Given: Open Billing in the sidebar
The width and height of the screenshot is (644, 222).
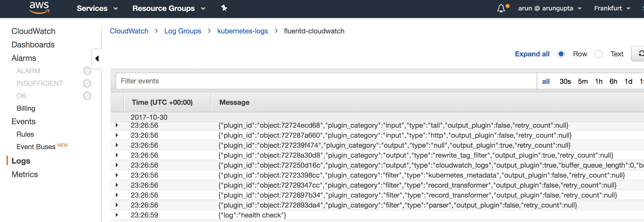Looking at the screenshot, I should click(26, 108).
